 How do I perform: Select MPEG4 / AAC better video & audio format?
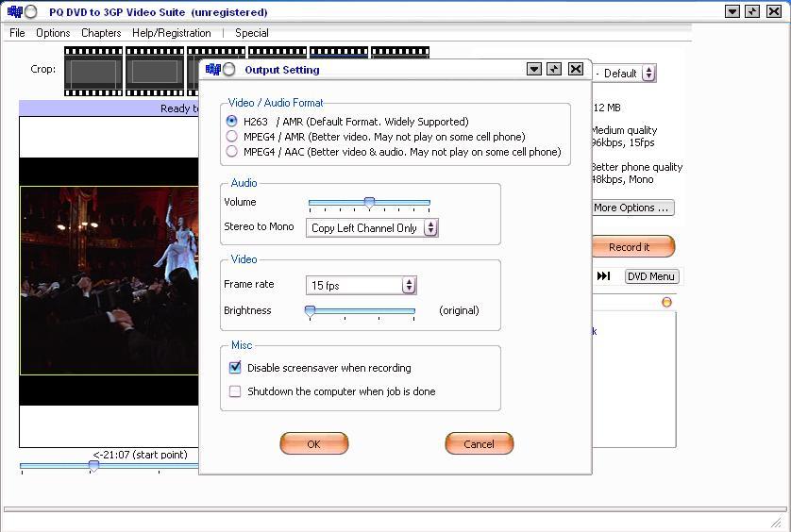(x=231, y=152)
